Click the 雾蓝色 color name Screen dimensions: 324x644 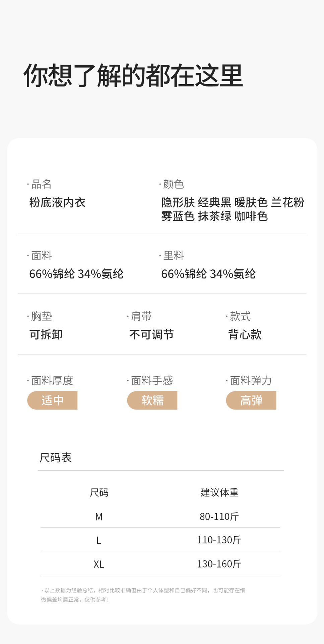178,216
